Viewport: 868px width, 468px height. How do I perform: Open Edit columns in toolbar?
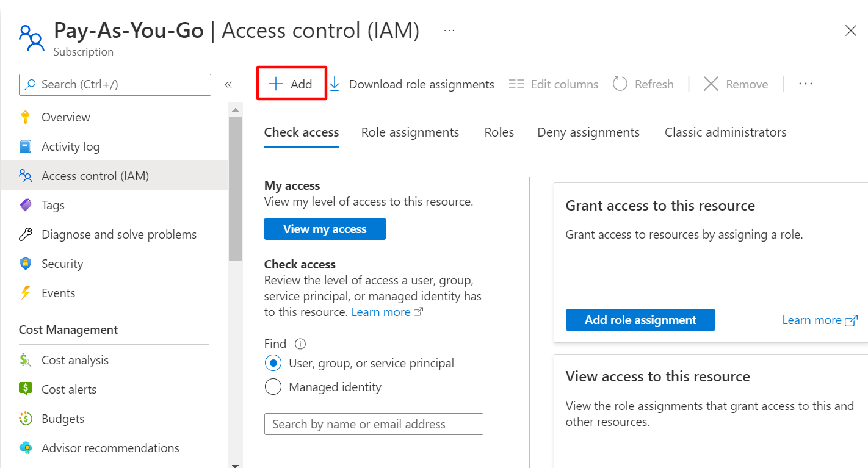click(554, 84)
